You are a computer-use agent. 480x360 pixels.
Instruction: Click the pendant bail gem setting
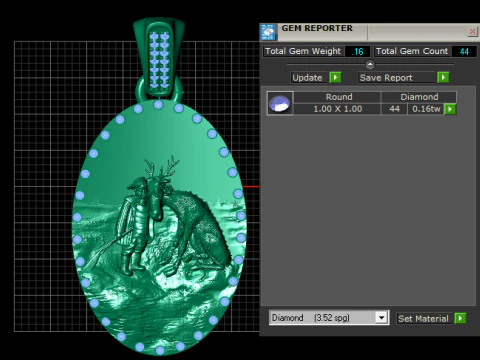159,60
